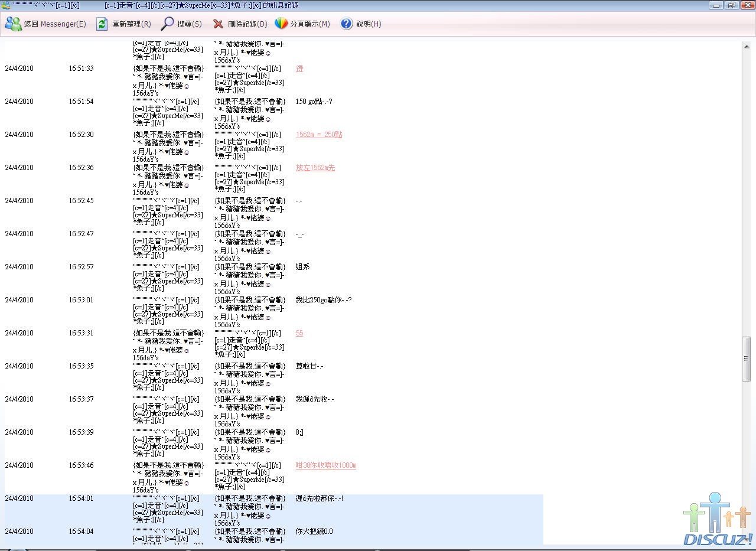The height and width of the screenshot is (551, 756).
Task: Click the link 放左1562m先
Action: tap(315, 168)
